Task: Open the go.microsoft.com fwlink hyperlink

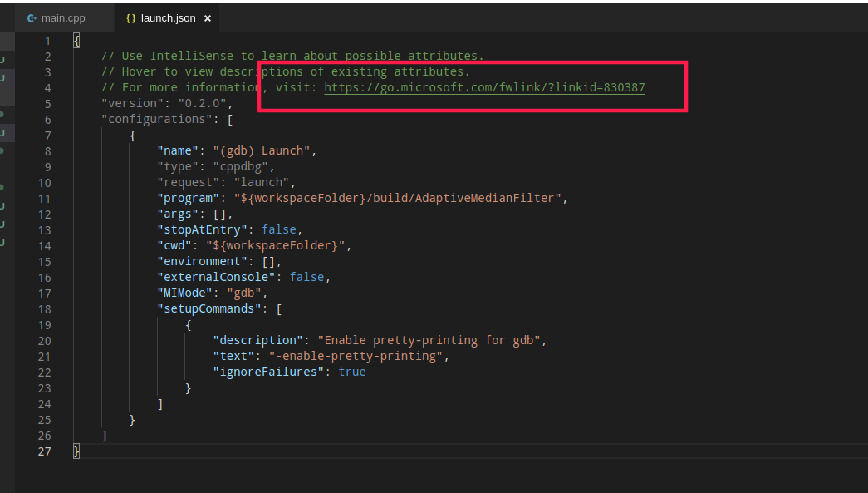Action: pyautogui.click(x=488, y=87)
